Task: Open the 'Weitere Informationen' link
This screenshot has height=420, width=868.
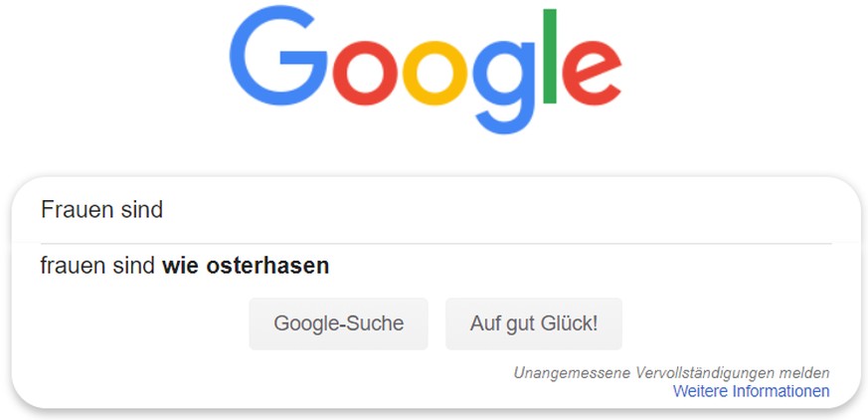Action: click(752, 391)
